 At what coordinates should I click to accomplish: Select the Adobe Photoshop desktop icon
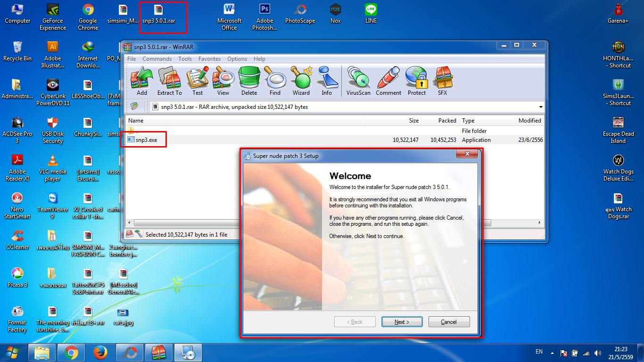click(264, 17)
